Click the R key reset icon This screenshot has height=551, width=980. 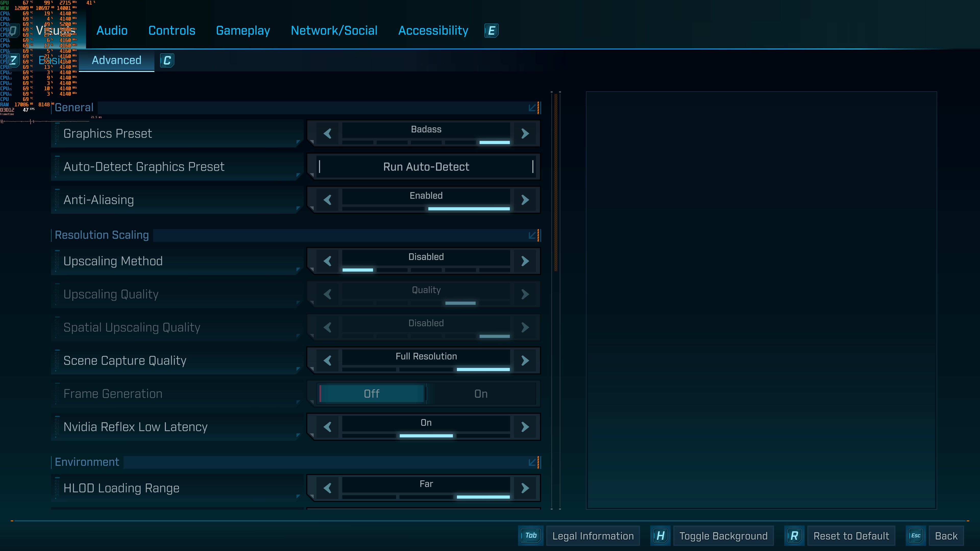point(794,536)
